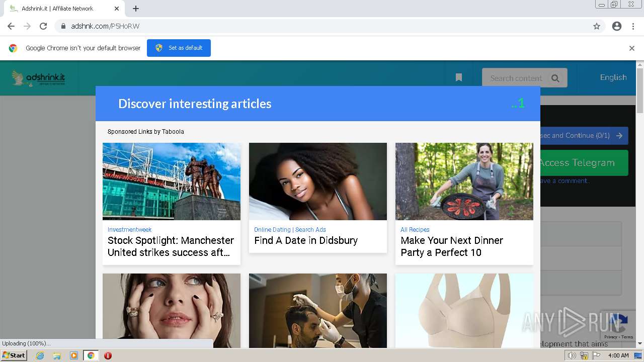644x362 pixels.
Task: Open the Windows Start menu
Action: pos(14,355)
